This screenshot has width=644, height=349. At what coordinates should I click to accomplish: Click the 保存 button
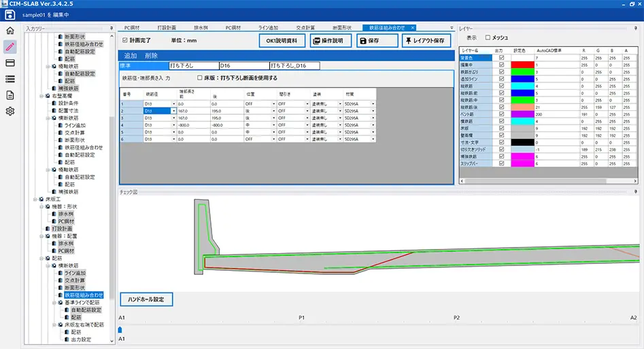[377, 41]
